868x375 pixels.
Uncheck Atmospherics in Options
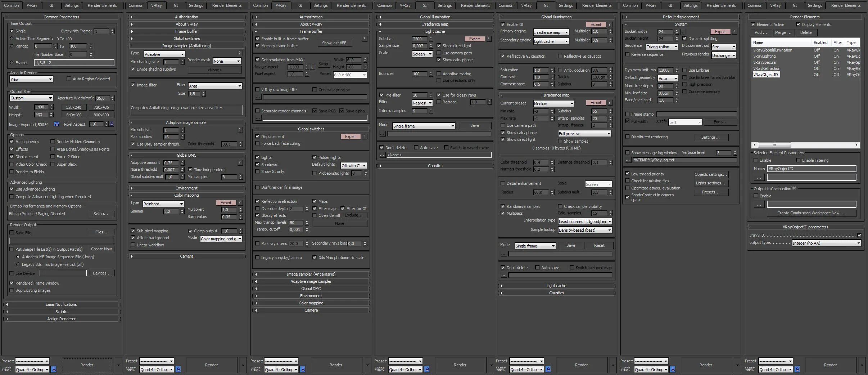[12, 142]
